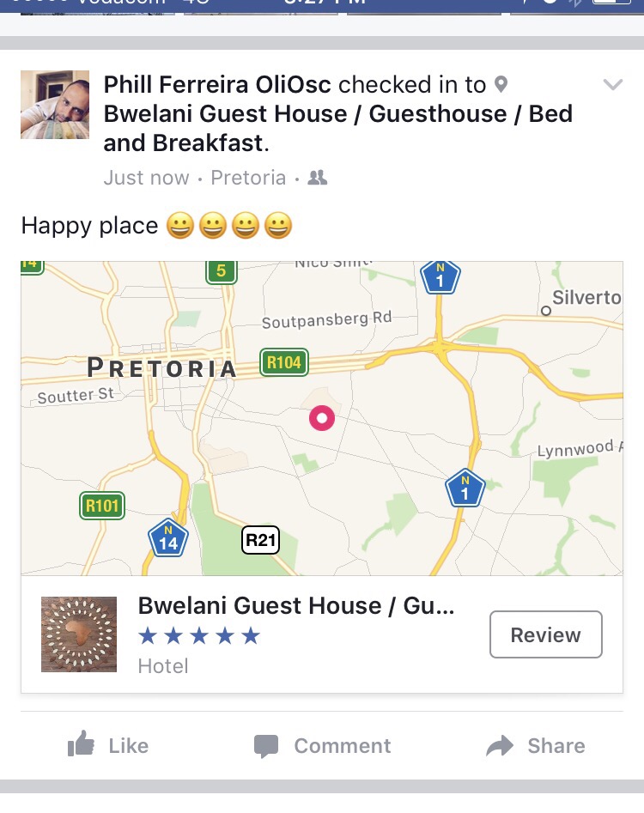Tap Bwelani Guest House page thumbnail
The width and height of the screenshot is (644, 813).
click(x=79, y=634)
